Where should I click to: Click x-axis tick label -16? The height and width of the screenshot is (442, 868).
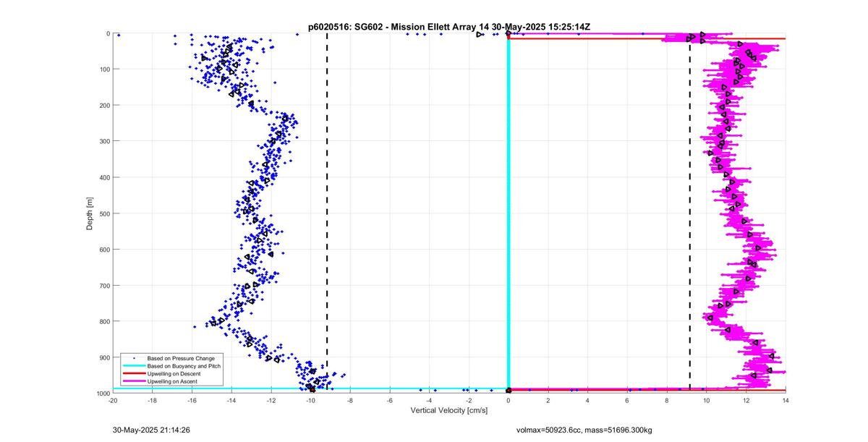coord(192,400)
